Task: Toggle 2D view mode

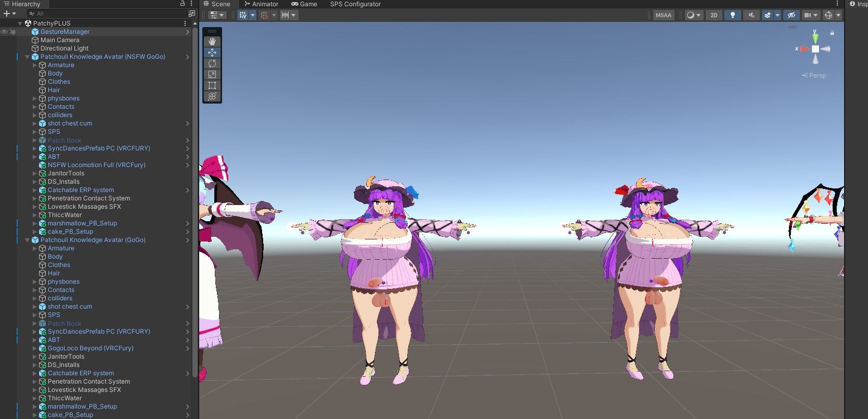Action: click(714, 15)
